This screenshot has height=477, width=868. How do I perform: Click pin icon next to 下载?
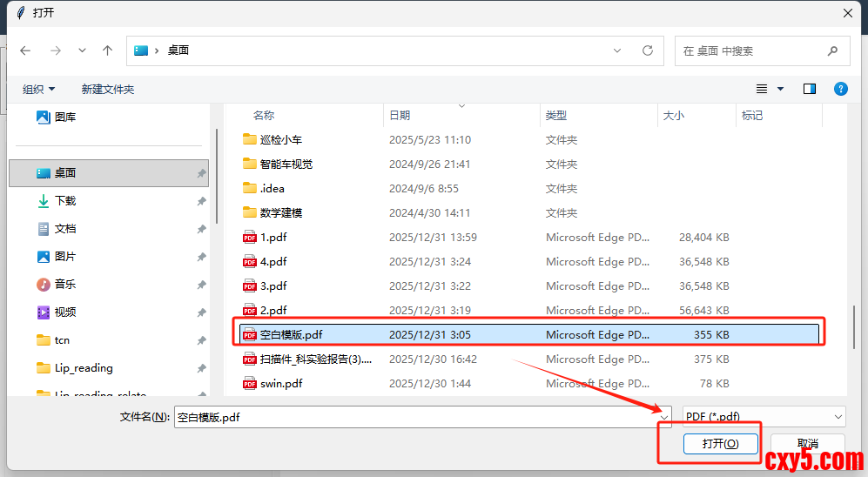click(x=201, y=201)
